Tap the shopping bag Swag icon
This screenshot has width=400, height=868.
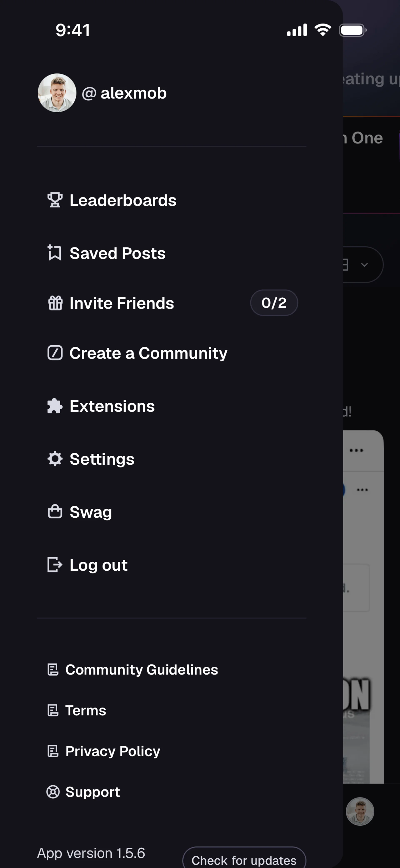pyautogui.click(x=55, y=512)
